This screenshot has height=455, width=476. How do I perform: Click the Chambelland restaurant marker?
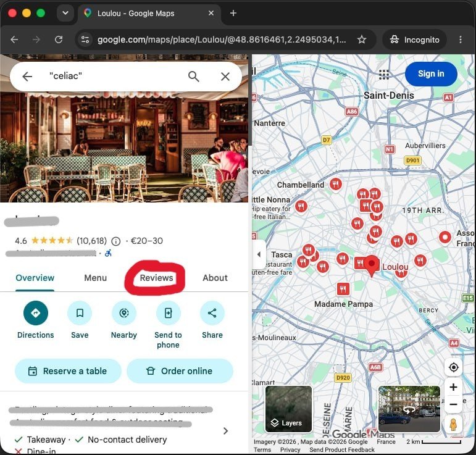click(335, 184)
